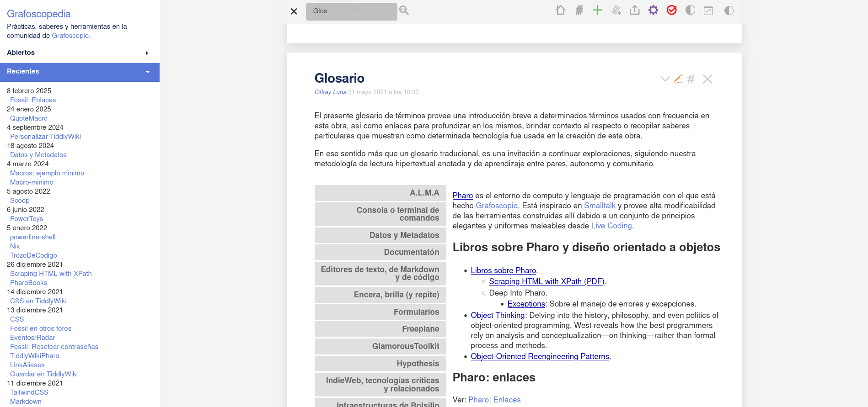Viewport: 868px width, 407px height.
Task: Follow the Pharo link in tab content
Action: pos(462,196)
